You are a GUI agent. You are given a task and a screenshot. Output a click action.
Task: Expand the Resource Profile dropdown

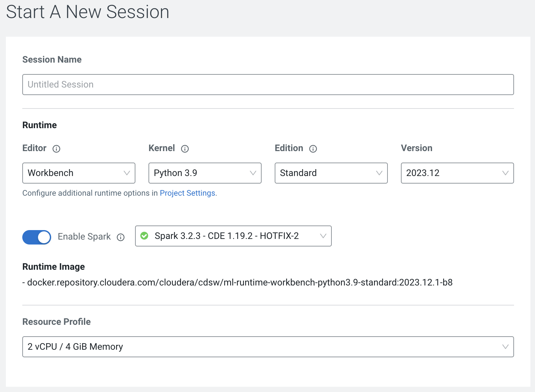[x=268, y=347]
